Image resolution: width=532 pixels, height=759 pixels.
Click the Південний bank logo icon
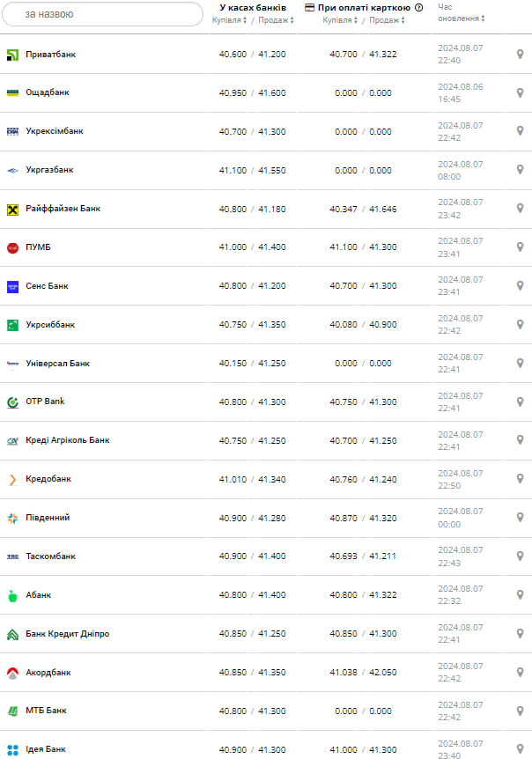tap(13, 518)
